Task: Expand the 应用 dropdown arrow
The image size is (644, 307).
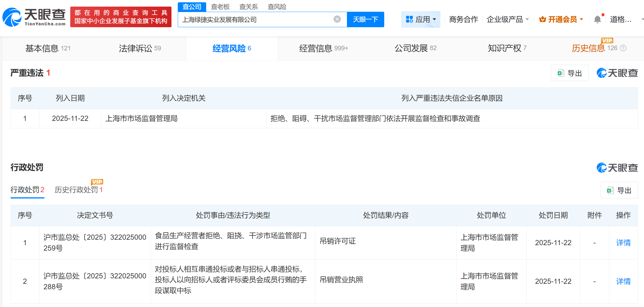Action: tap(434, 19)
